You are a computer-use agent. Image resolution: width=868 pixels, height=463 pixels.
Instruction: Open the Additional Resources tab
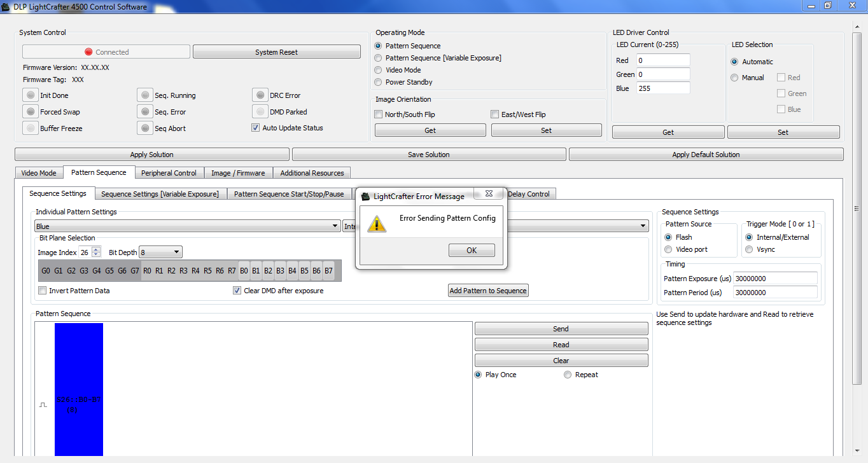[312, 173]
